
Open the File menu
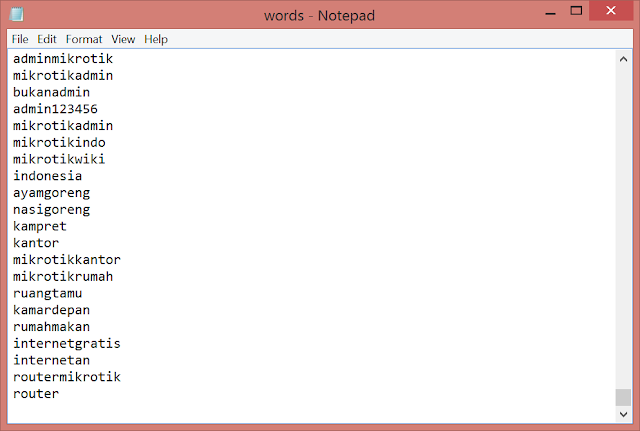pos(20,39)
